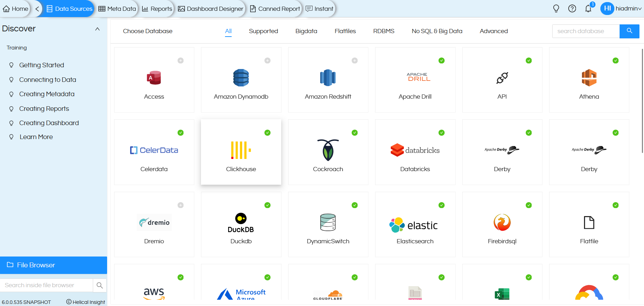
Task: Open the Reports module
Action: (157, 9)
